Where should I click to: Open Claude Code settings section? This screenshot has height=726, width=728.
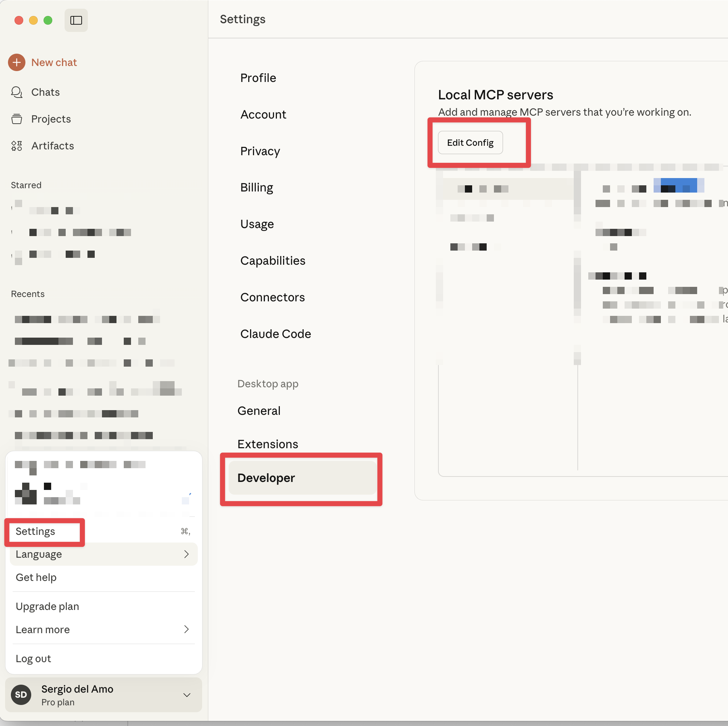[275, 334]
